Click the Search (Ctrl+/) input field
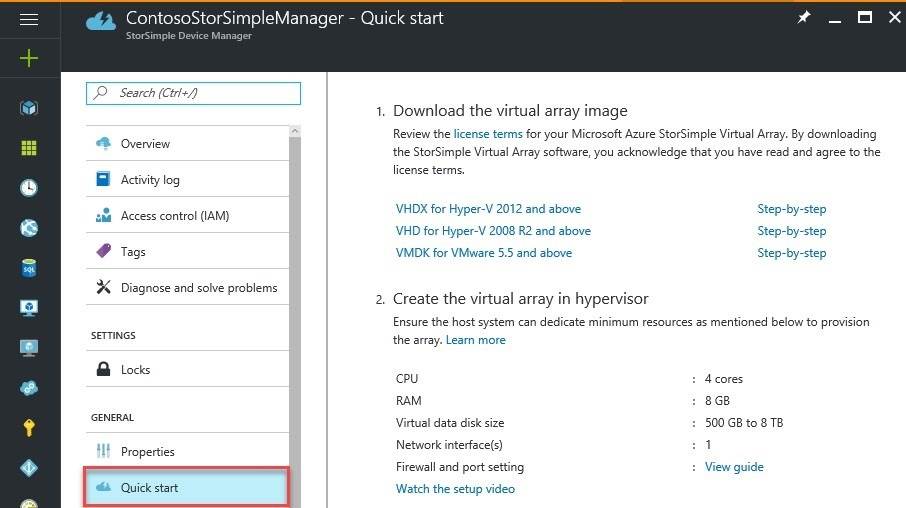Viewport: 906px width, 508px height. (193, 93)
